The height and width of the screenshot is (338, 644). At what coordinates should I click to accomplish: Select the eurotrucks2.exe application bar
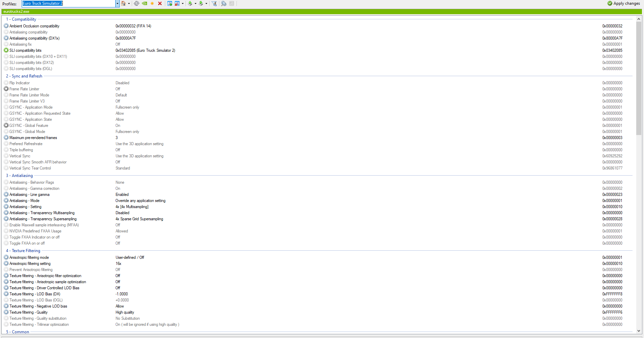322,12
